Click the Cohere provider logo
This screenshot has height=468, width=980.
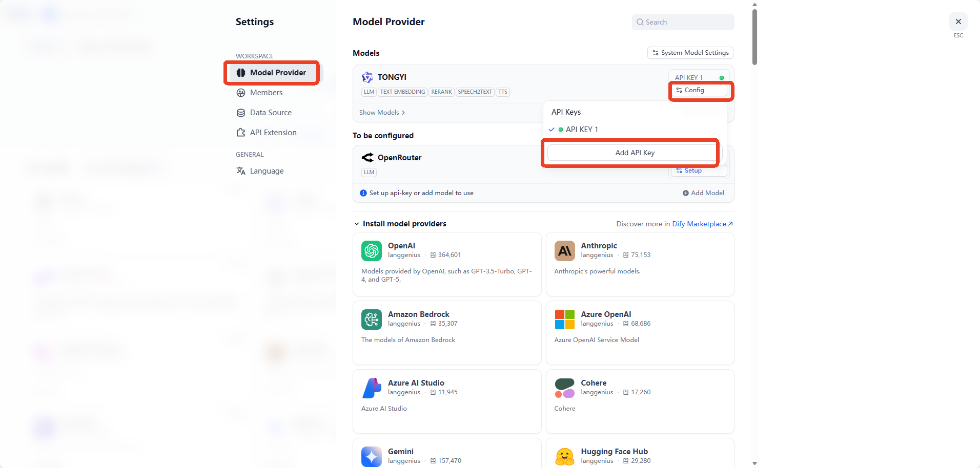[565, 388]
